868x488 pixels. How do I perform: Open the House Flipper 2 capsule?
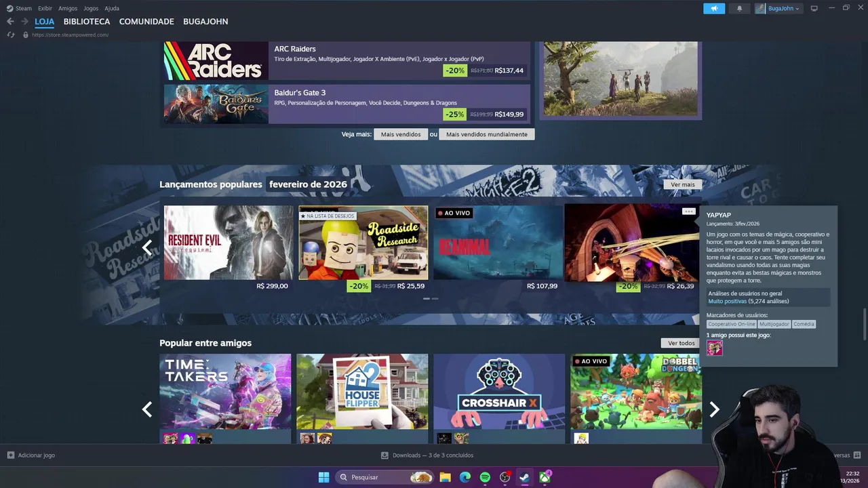pos(362,391)
